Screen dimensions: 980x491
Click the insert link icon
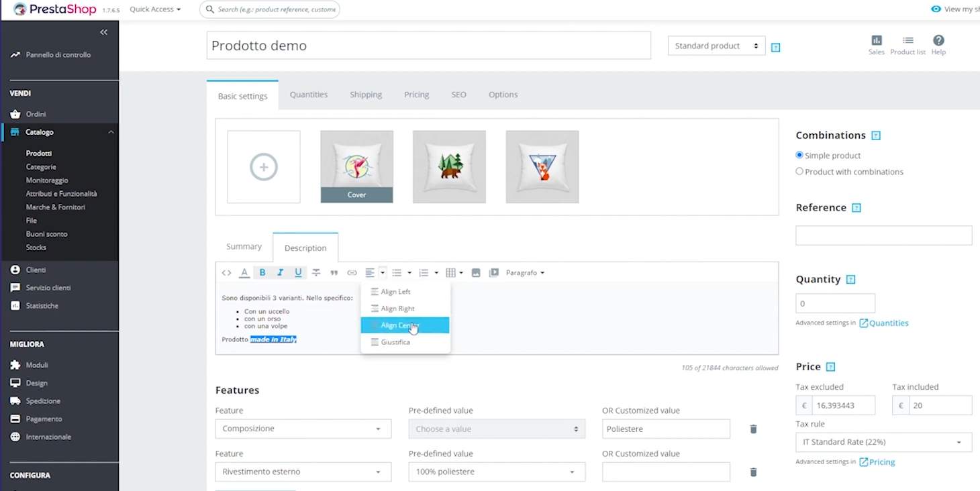click(x=352, y=273)
